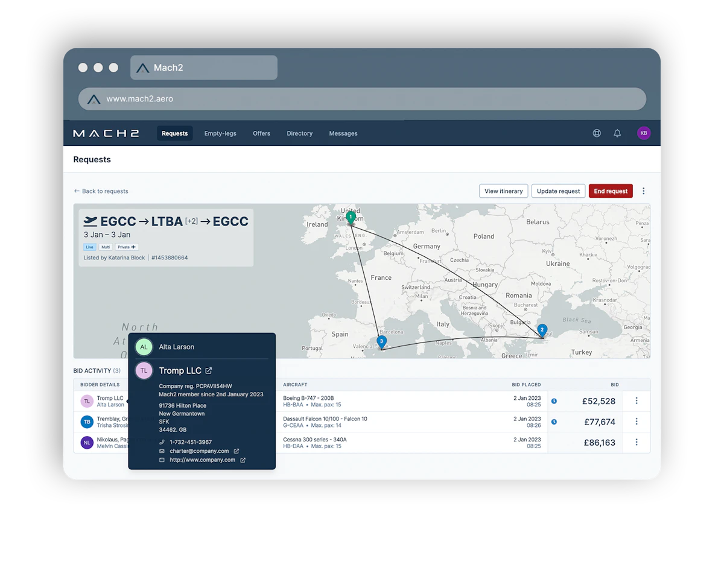Click the airplane icon in route card
Image resolution: width=724 pixels, height=588 pixels.
point(91,221)
